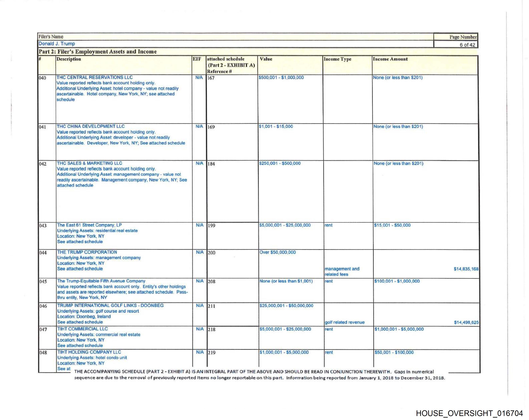The width and height of the screenshot is (529, 420).
Task: Click The East 61 Street Company, LP
Action: (89, 225)
